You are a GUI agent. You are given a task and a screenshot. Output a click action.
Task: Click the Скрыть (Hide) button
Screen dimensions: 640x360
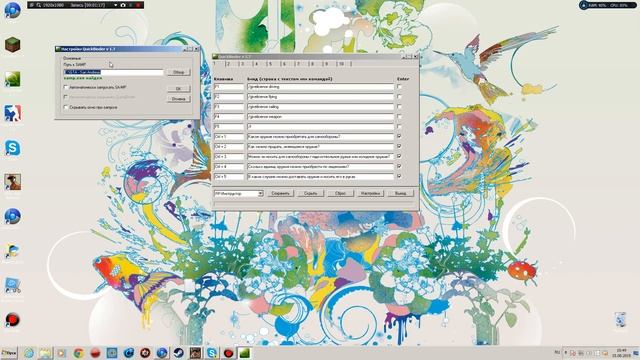[x=310, y=193]
